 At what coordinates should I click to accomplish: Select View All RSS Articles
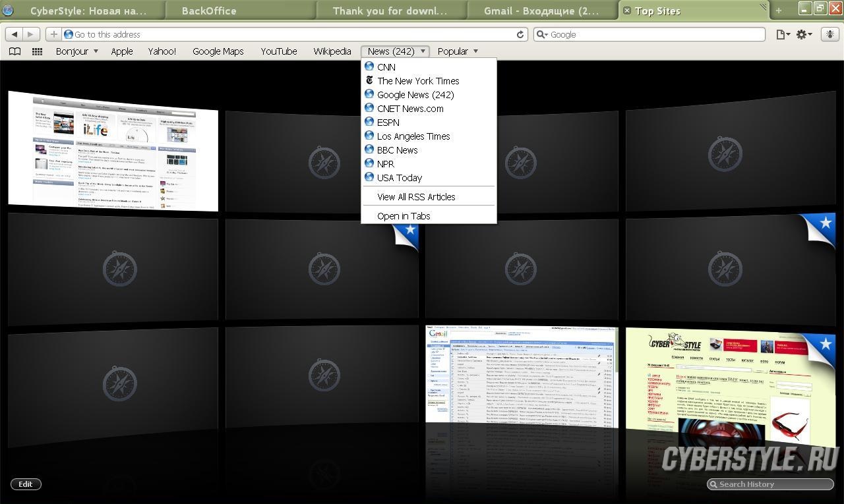click(x=429, y=197)
